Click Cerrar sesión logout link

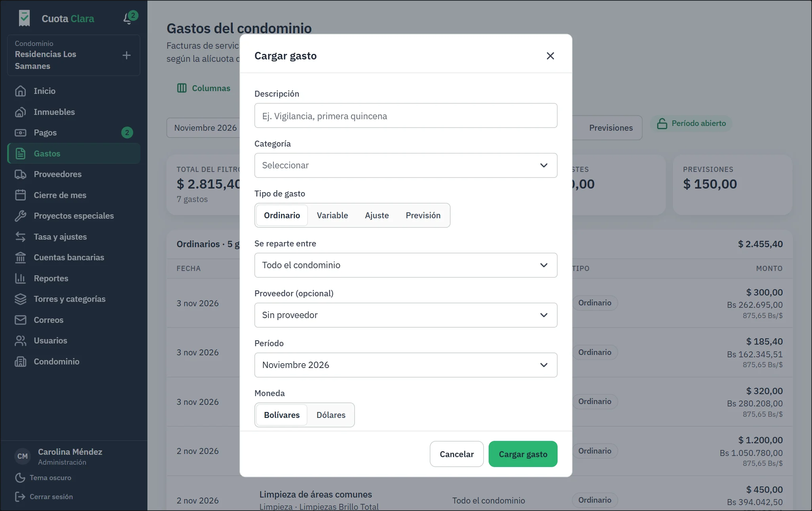pos(44,497)
